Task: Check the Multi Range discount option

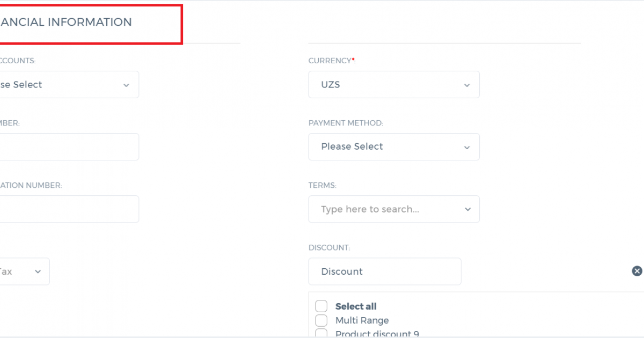Action: (x=321, y=320)
